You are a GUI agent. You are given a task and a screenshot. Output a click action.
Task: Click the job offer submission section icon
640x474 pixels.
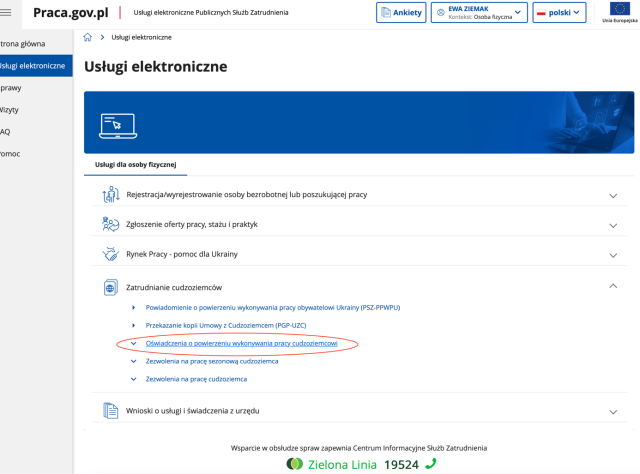click(x=111, y=224)
